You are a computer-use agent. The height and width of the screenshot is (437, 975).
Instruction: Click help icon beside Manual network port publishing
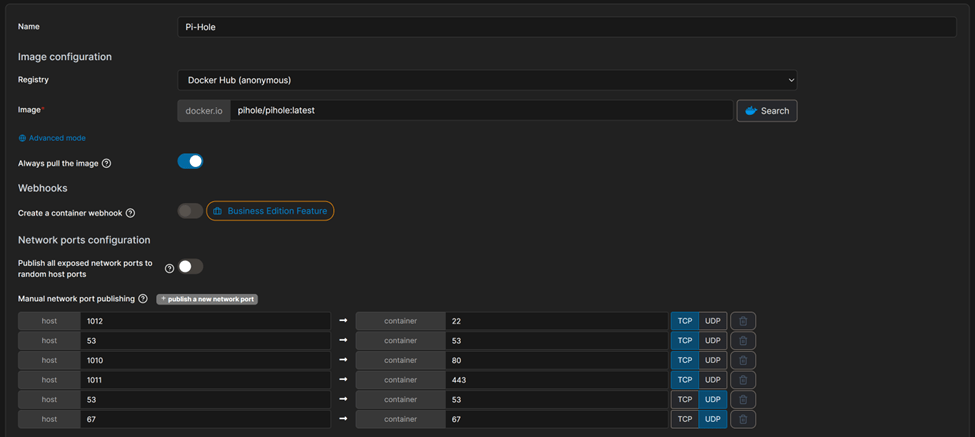click(x=143, y=299)
